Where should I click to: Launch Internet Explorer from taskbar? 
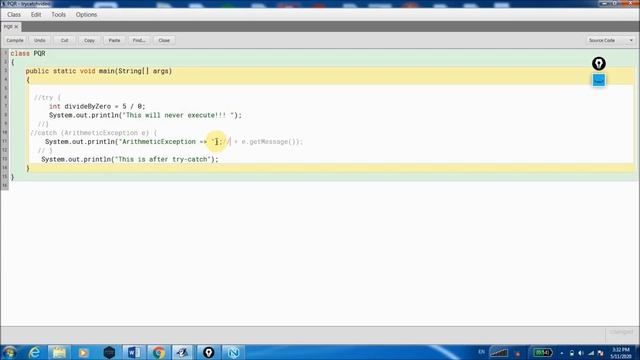[34, 352]
